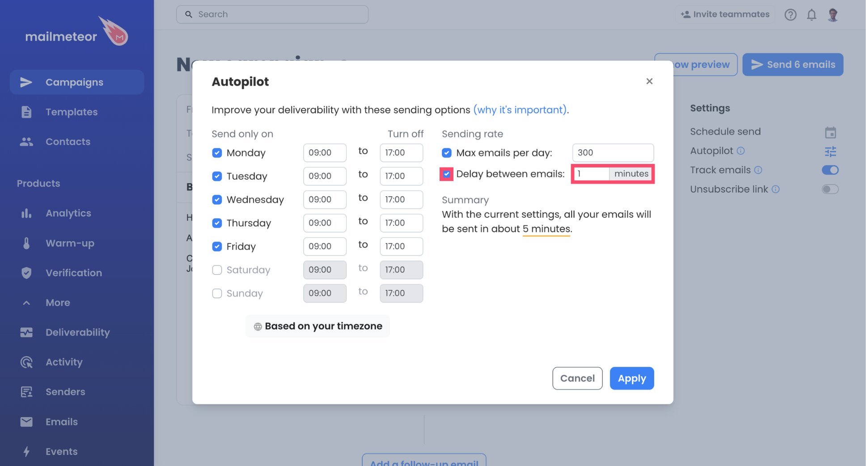Open Monday start time 09:00 field

[x=325, y=153]
